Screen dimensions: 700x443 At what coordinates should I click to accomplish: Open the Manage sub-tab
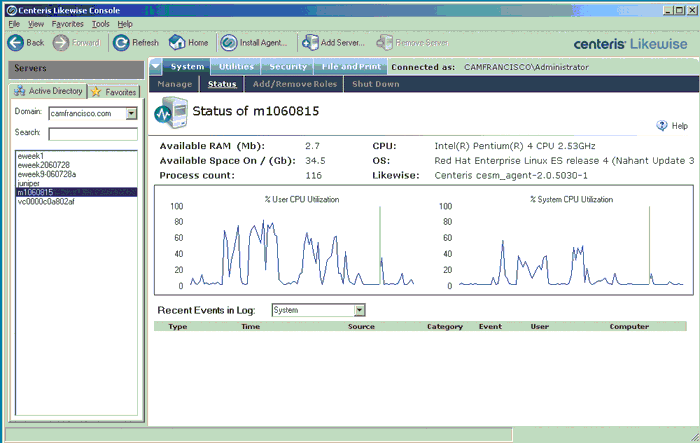coord(175,84)
